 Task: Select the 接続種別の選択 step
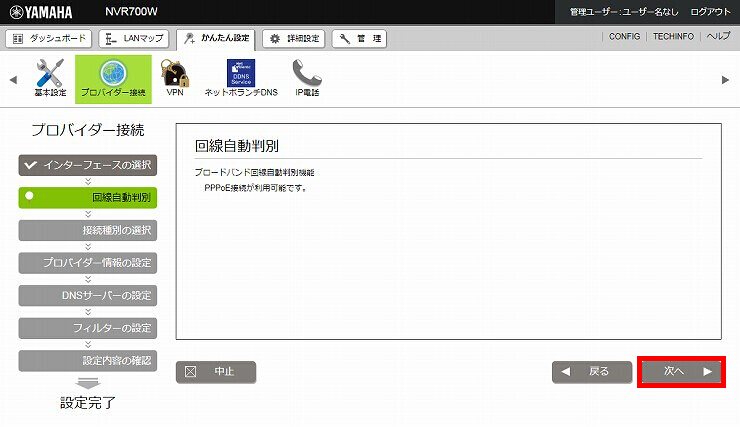click(88, 230)
